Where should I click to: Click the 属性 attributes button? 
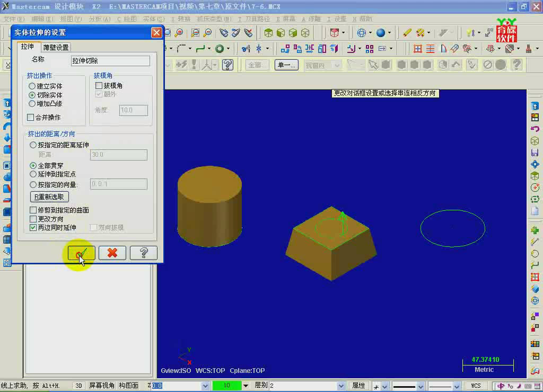pyautogui.click(x=359, y=386)
